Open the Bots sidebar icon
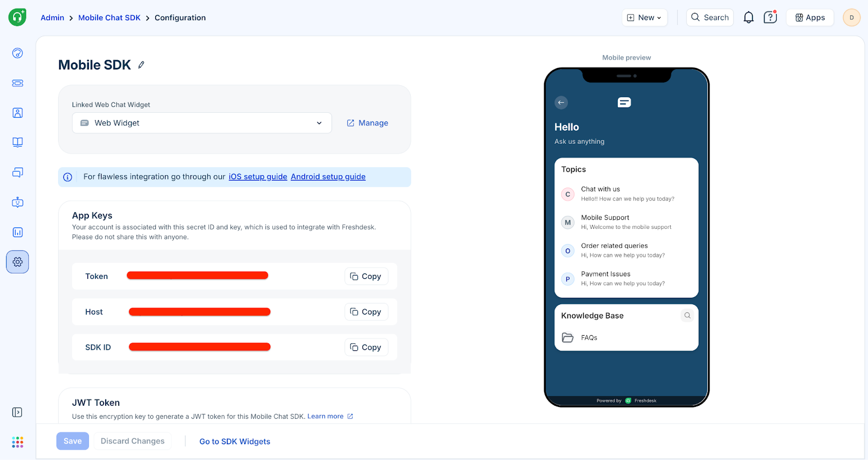The width and height of the screenshot is (868, 460). [17, 202]
